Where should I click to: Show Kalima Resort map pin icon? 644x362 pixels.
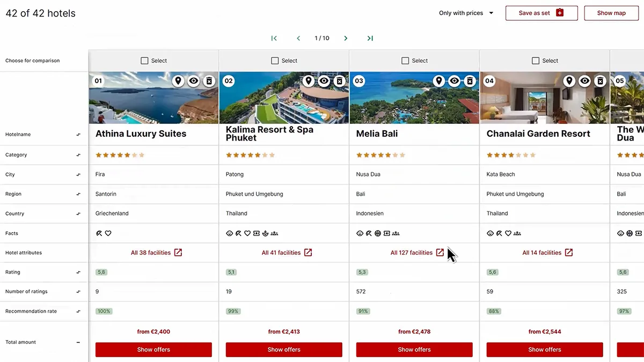308,81
